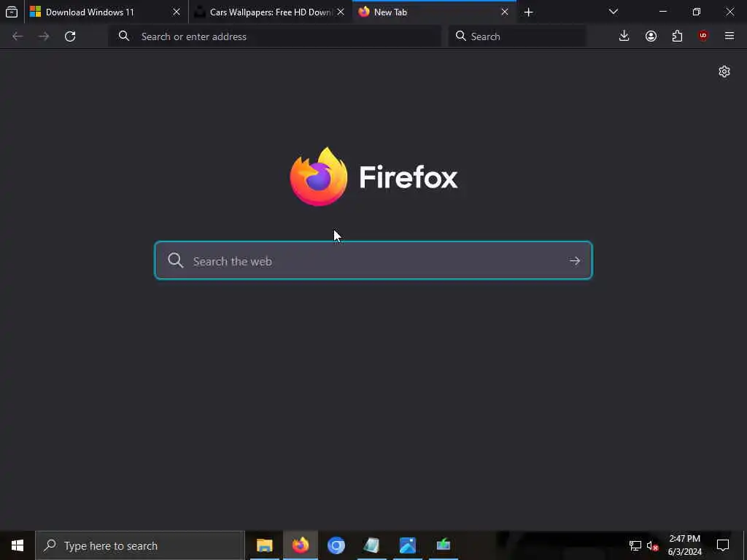Image resolution: width=747 pixels, height=560 pixels.
Task: Click Type here to search taskbar box
Action: tap(140, 545)
